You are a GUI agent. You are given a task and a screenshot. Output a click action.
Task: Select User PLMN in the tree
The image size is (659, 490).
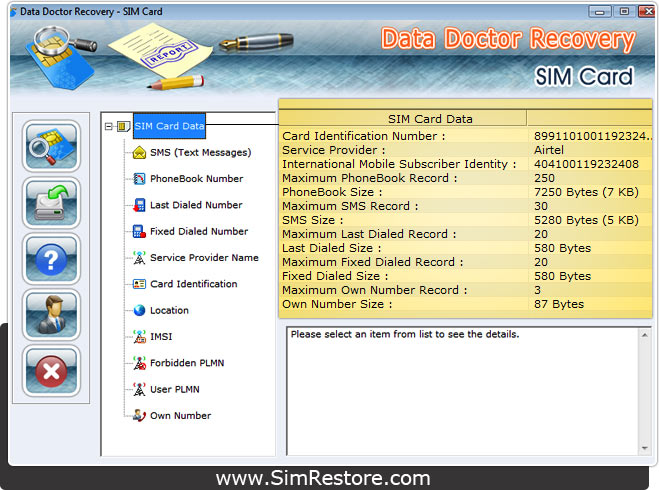coord(175,389)
